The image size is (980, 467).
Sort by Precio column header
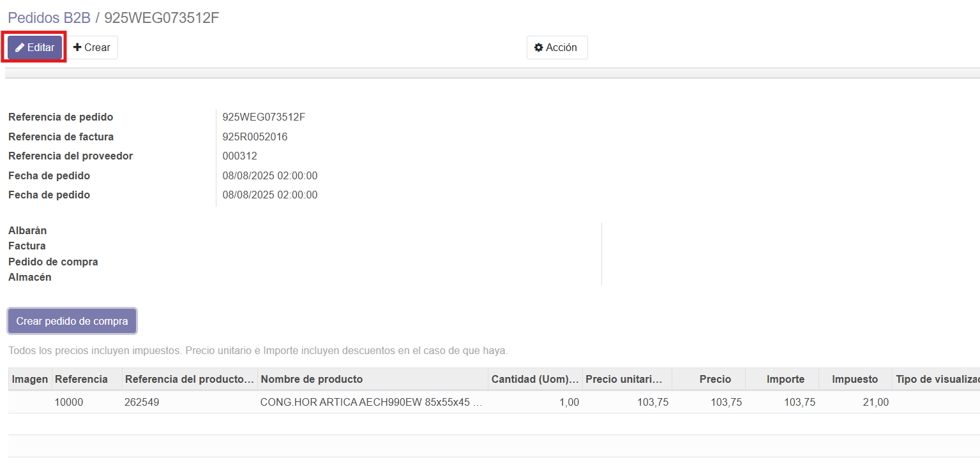(714, 379)
